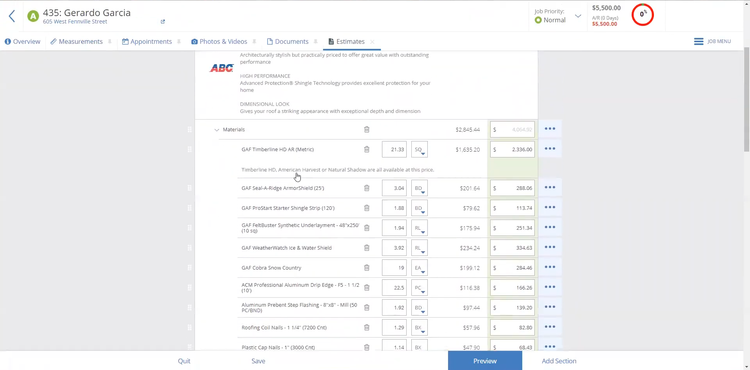Delete Aluminum Prebent Step Flashing item
Viewport: 750px width, 370px height.
coord(367,308)
